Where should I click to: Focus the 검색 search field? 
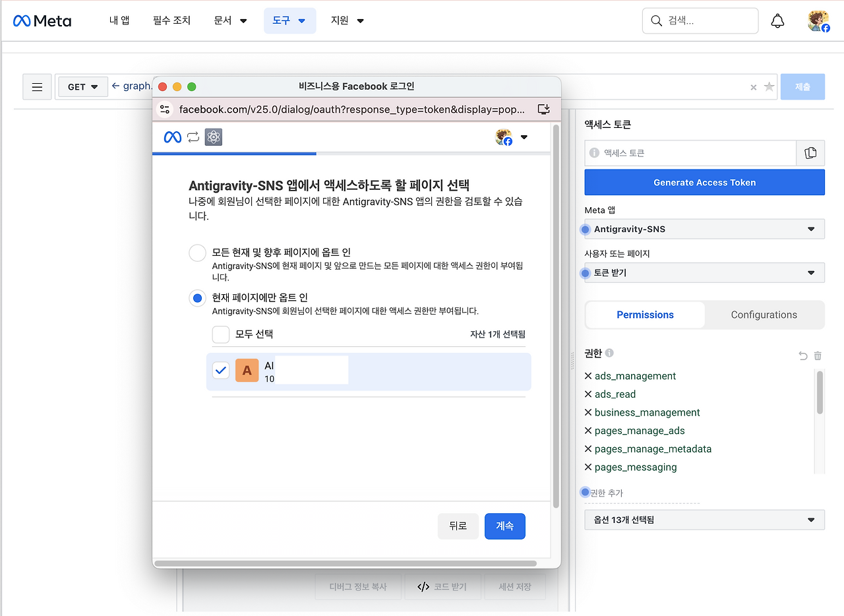click(700, 21)
